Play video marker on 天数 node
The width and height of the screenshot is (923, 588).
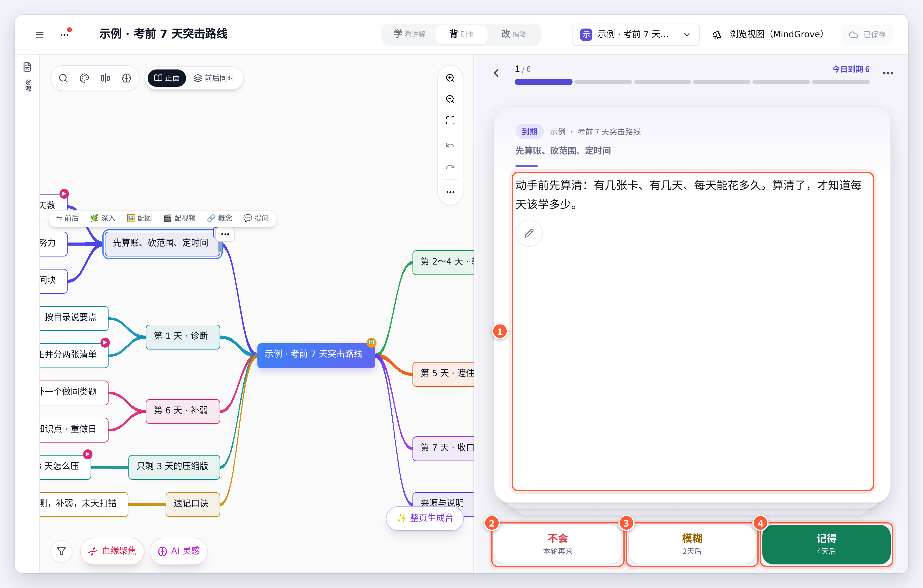64,194
